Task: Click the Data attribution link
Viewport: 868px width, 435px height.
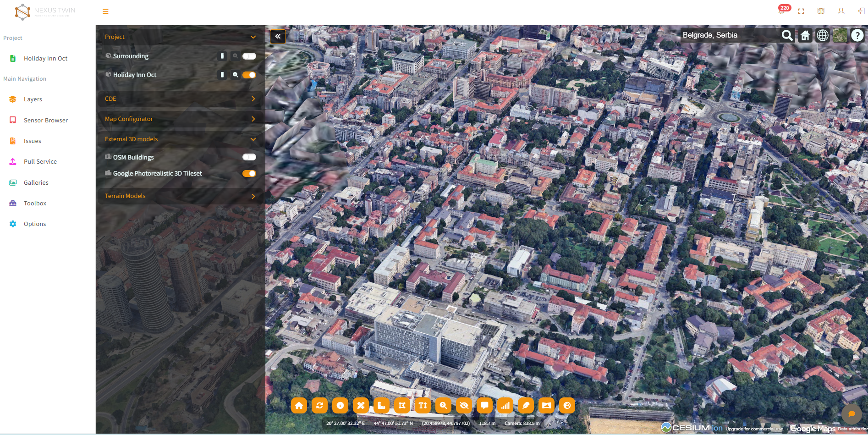Action: (x=852, y=429)
